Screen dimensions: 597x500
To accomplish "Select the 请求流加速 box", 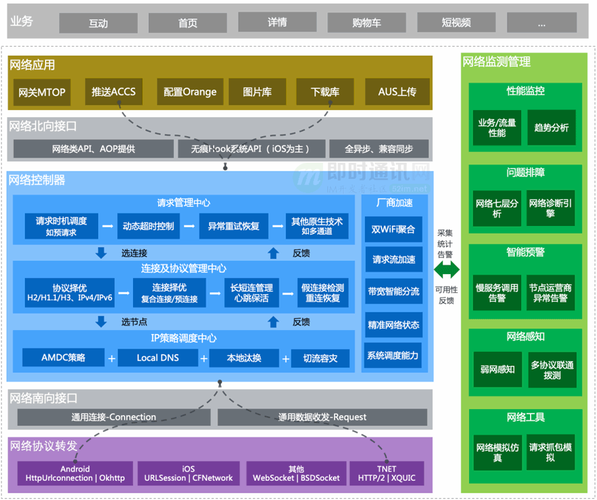I will coord(394,259).
